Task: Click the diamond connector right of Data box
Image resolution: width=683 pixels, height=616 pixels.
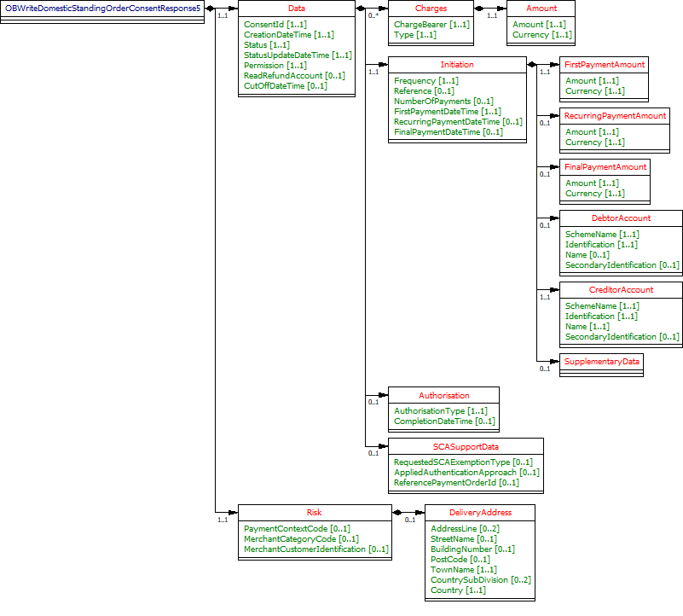Action: point(361,9)
